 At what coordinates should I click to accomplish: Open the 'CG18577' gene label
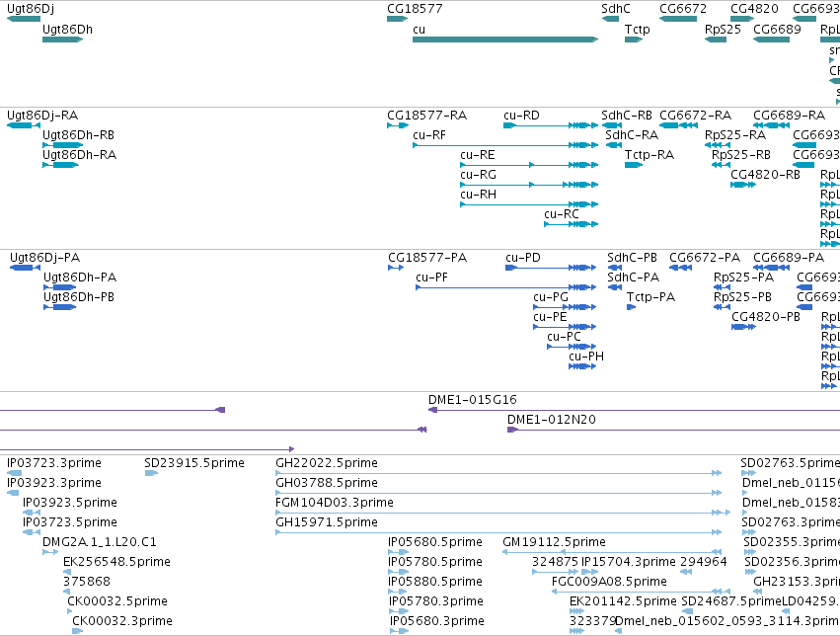click(415, 9)
